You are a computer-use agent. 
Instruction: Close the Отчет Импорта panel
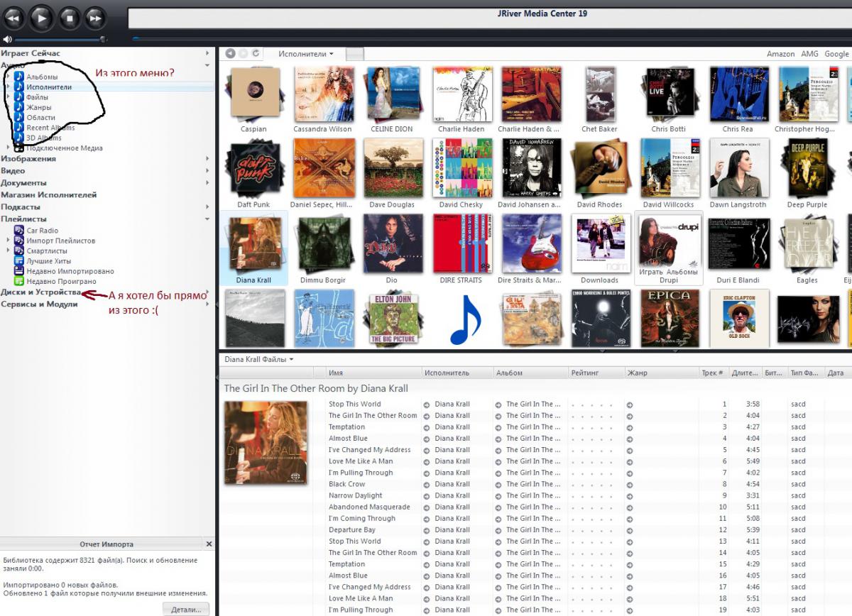(x=209, y=544)
